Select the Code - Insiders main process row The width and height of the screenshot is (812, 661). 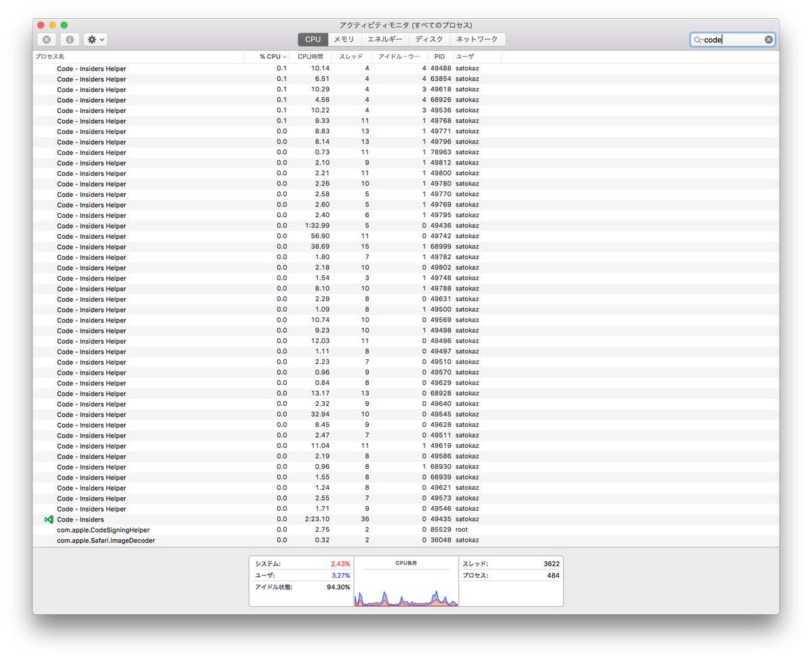click(406, 520)
